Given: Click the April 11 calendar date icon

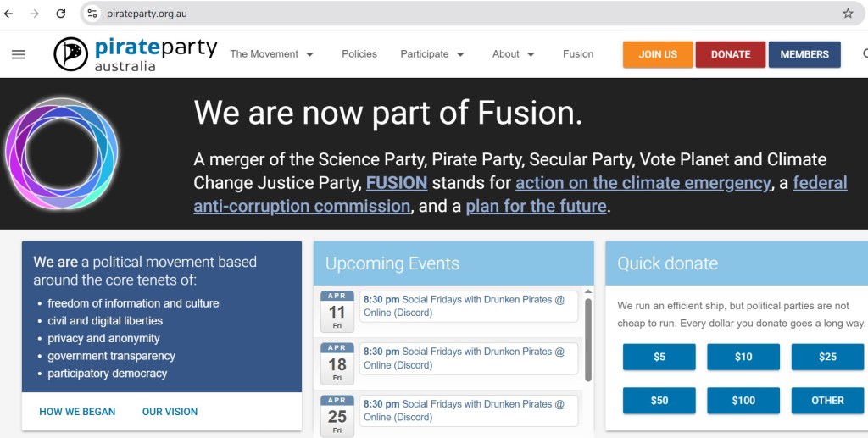Looking at the screenshot, I should (x=337, y=311).
